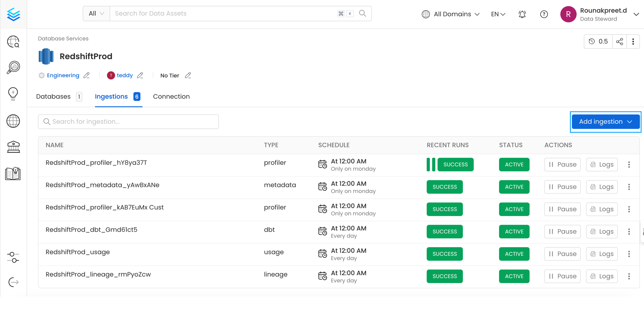Click the Search for ingestion field
Viewport: 644px width, 316px height.
[x=128, y=122]
